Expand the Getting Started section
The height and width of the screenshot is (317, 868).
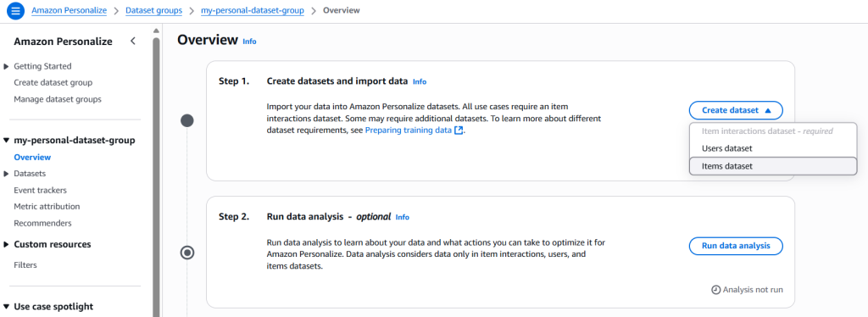point(7,66)
